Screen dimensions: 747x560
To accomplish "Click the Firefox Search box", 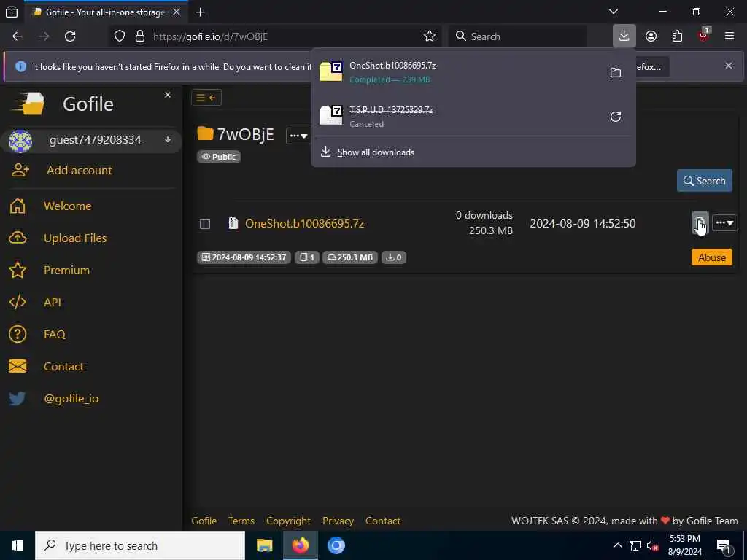I will (518, 36).
